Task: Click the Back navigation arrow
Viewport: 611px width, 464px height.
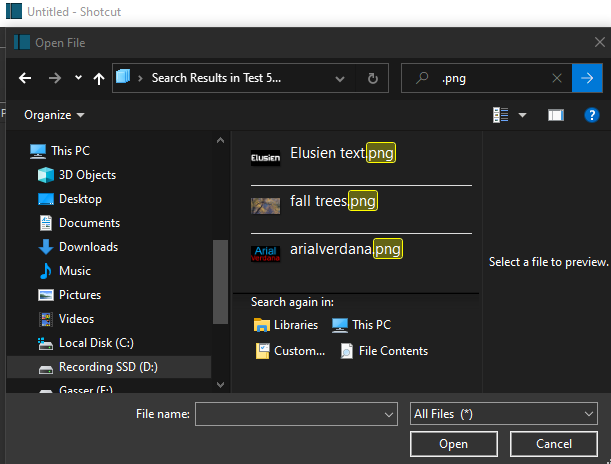Action: click(x=25, y=78)
